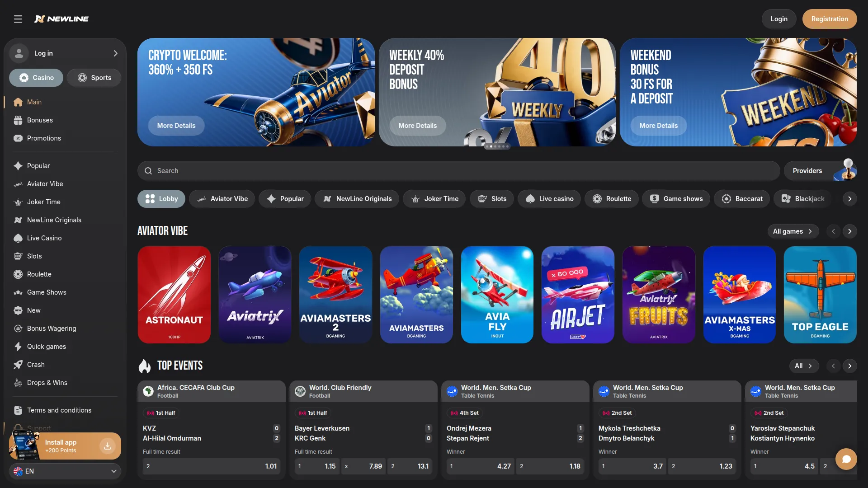The image size is (868, 488).
Task: Click the Slots machine icon in sidebar
Action: click(x=18, y=256)
